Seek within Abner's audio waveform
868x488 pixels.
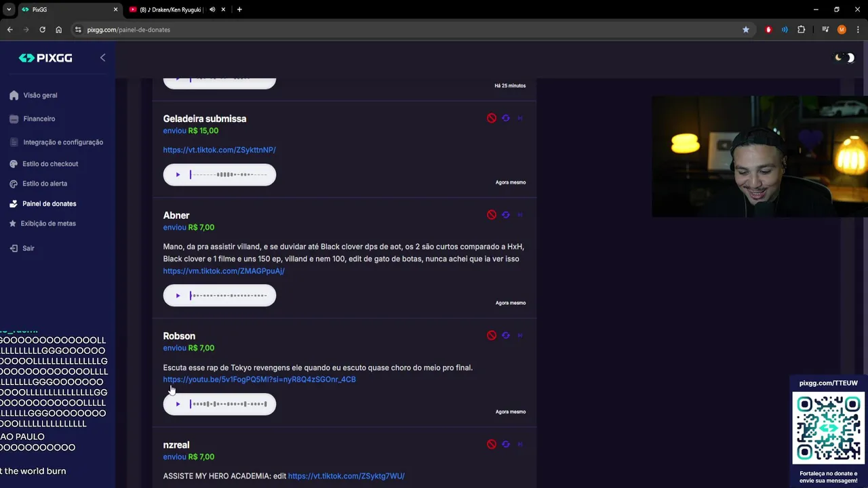[229, 296]
